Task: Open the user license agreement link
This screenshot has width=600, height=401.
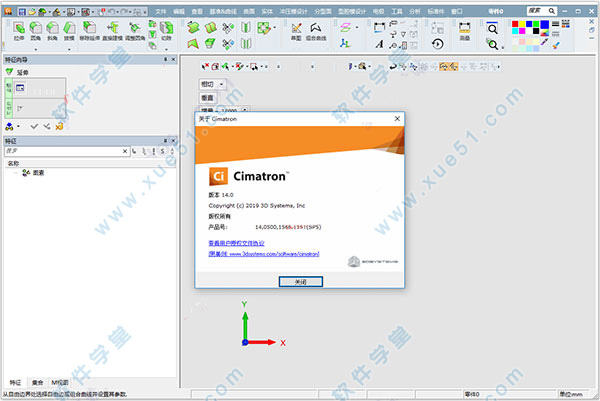Action: coord(236,243)
